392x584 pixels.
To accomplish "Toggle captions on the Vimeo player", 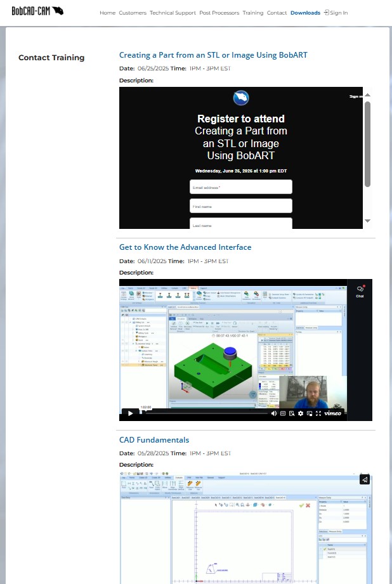I will click(283, 413).
